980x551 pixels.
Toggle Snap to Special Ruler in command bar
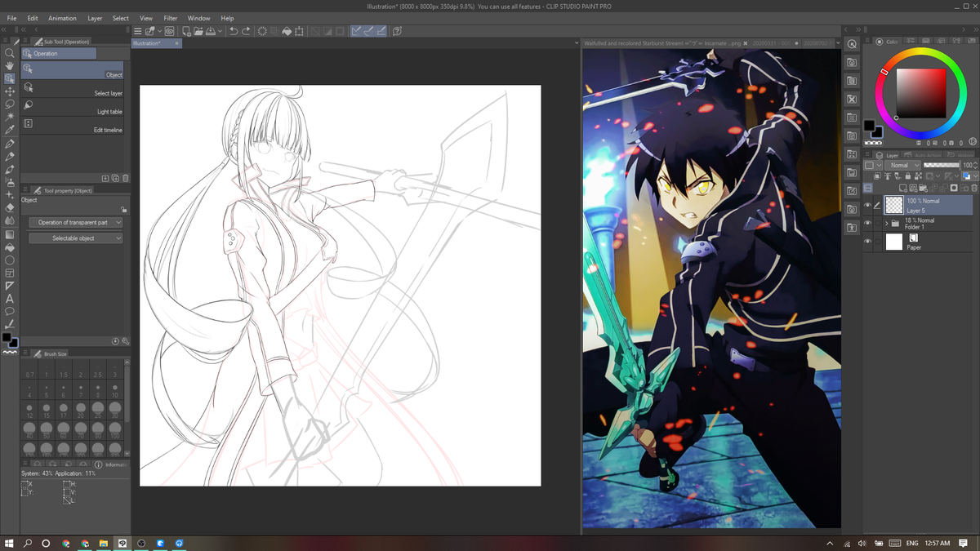pos(367,31)
